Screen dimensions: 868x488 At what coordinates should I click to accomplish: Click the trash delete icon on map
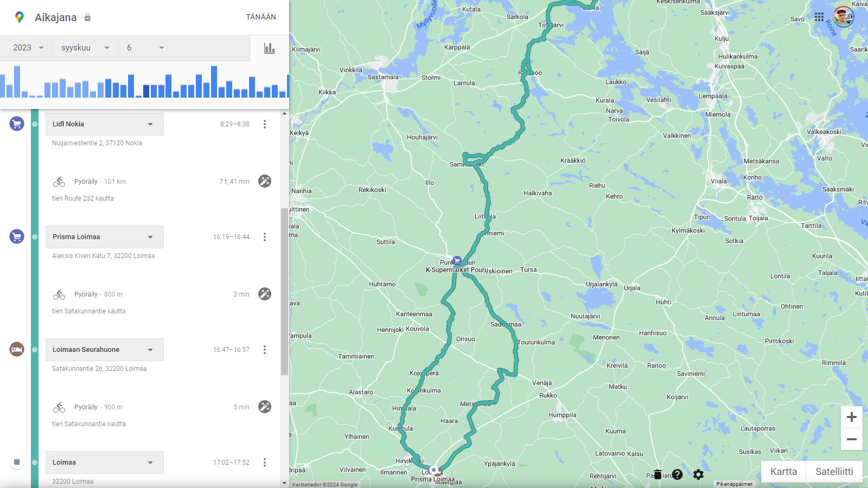point(658,474)
